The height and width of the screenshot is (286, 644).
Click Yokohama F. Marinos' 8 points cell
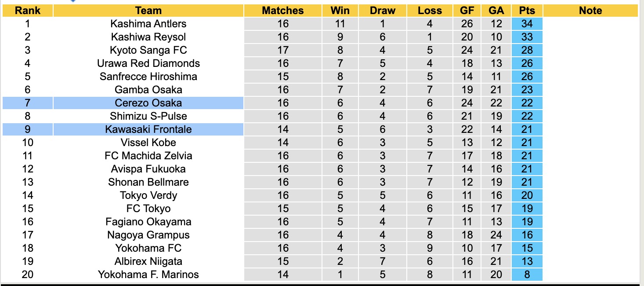(527, 275)
